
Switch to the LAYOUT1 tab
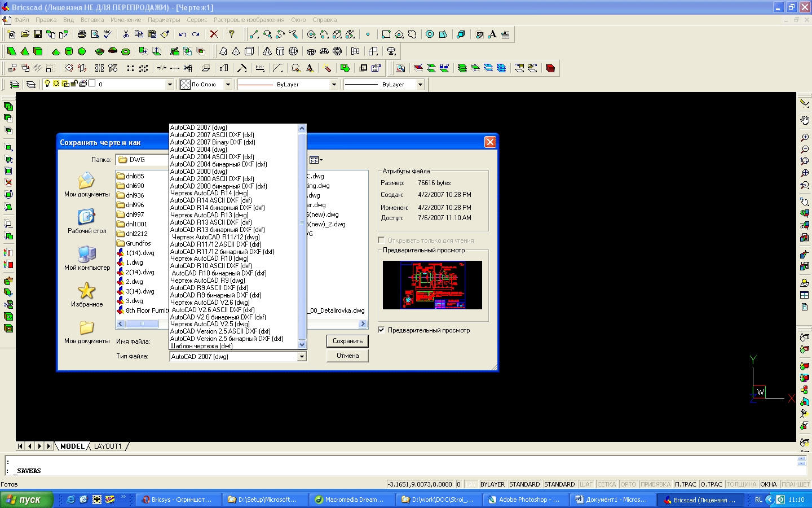click(x=108, y=446)
